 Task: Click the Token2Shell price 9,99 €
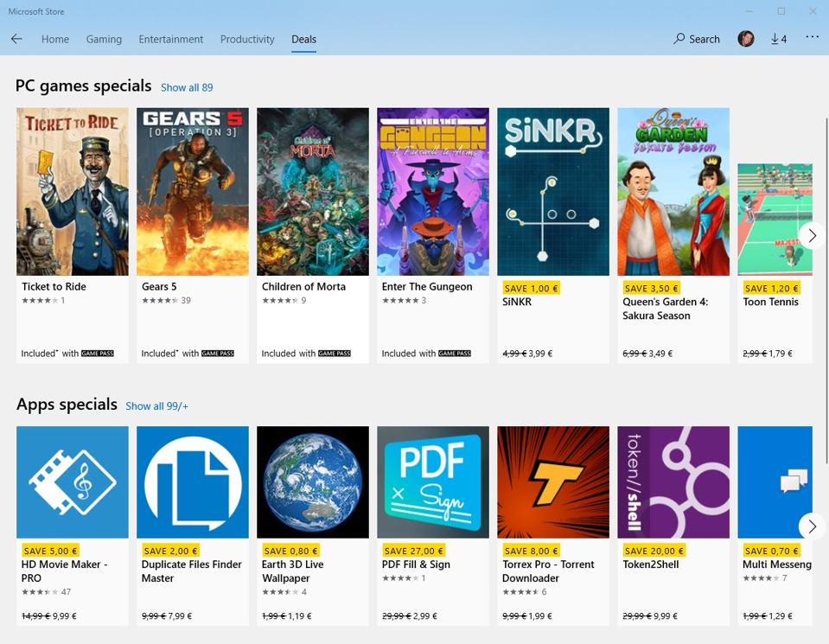(x=665, y=616)
